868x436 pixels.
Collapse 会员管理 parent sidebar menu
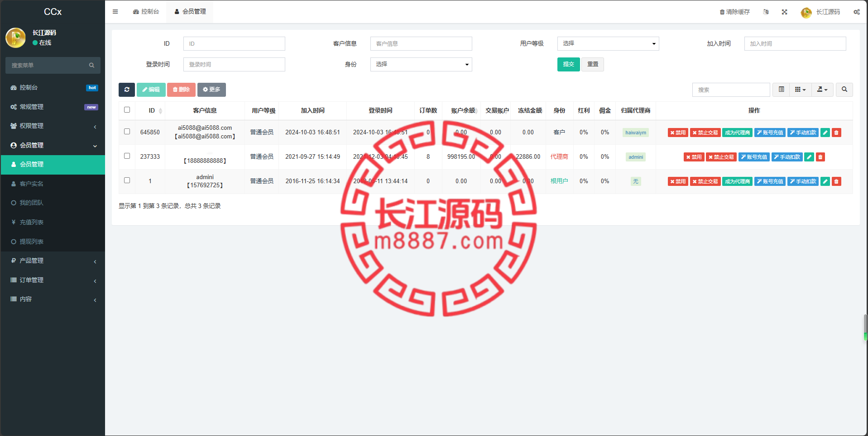pos(53,145)
